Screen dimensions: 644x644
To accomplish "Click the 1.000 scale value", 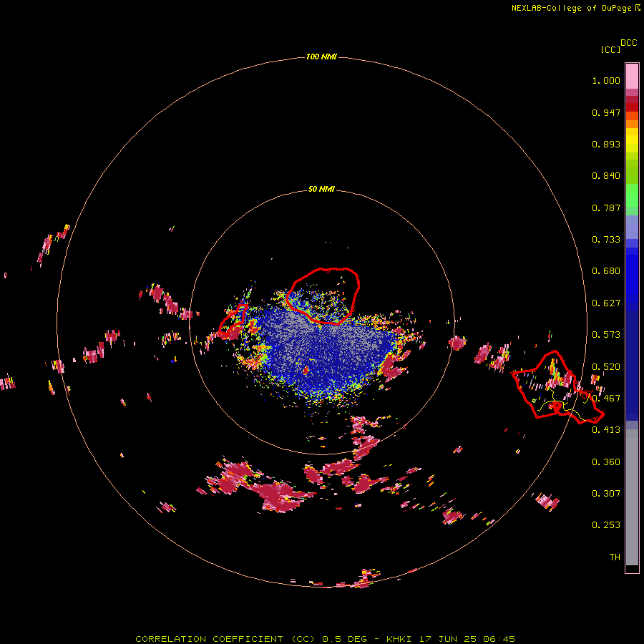I will (x=606, y=80).
